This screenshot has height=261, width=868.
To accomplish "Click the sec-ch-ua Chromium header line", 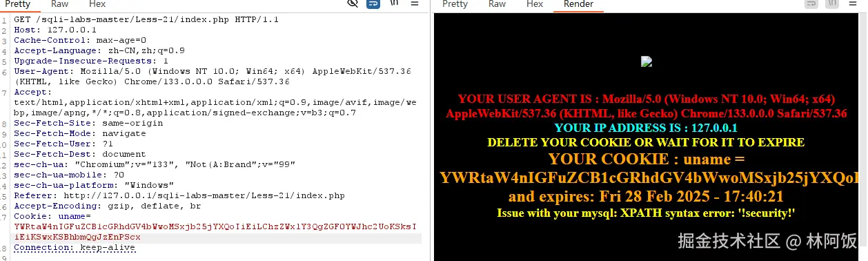I will pyautogui.click(x=155, y=165).
